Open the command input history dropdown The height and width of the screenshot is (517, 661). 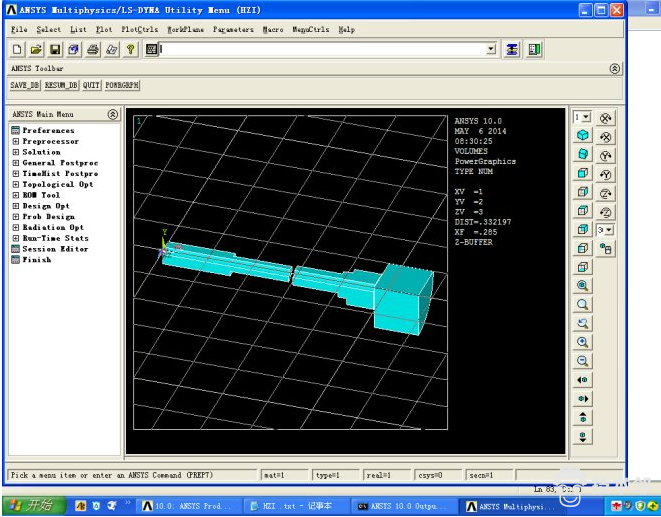490,49
